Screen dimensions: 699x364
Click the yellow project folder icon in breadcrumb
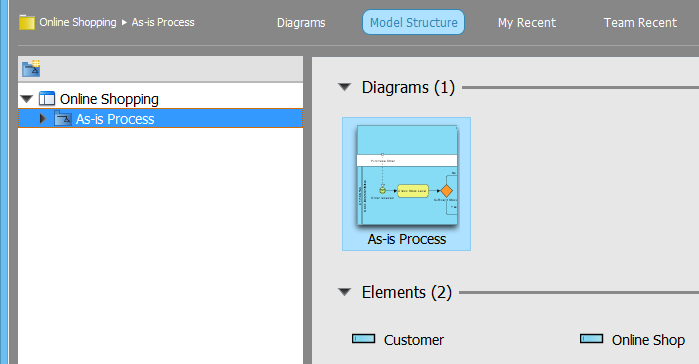pos(27,22)
